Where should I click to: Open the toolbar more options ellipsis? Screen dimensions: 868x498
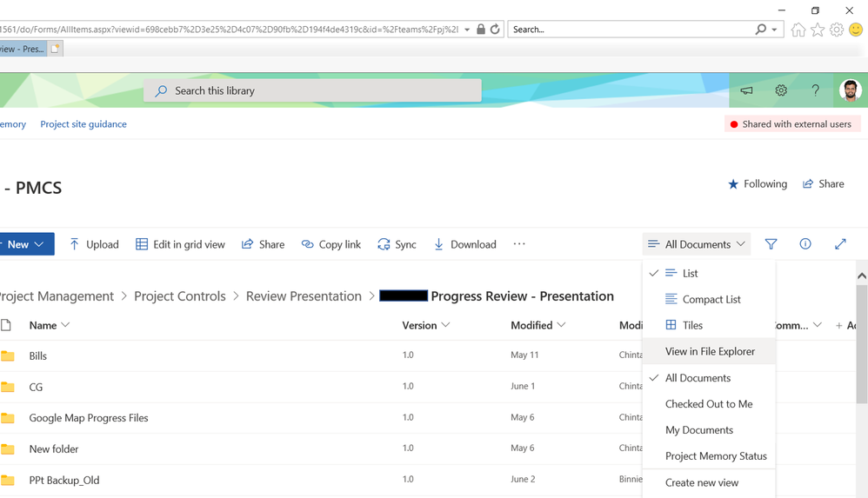[519, 243]
